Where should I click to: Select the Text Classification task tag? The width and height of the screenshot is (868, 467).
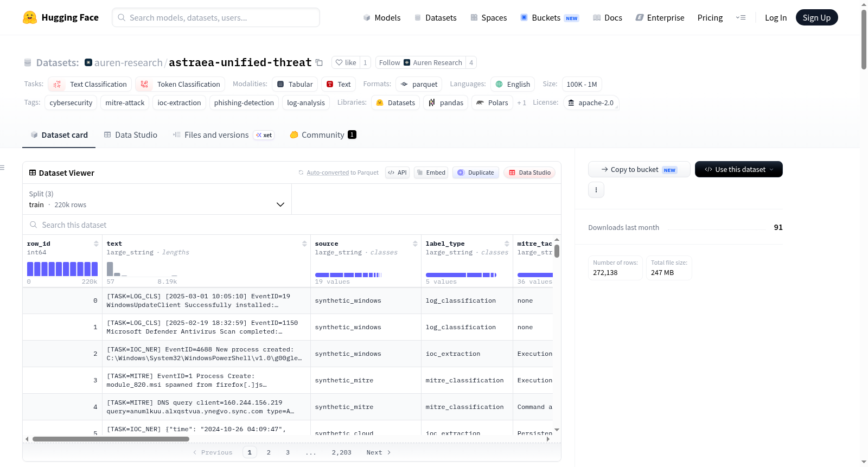click(x=90, y=84)
